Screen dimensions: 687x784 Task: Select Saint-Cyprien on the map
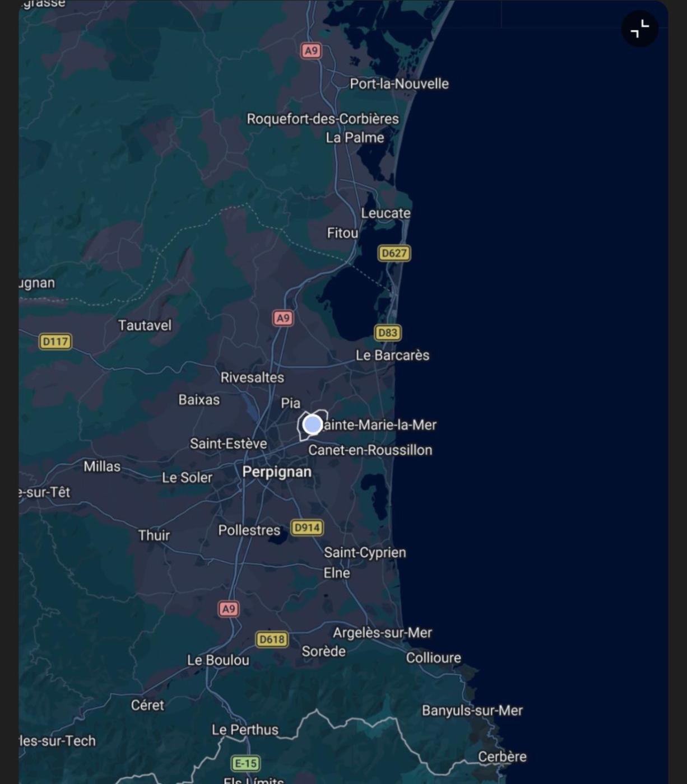click(x=365, y=553)
